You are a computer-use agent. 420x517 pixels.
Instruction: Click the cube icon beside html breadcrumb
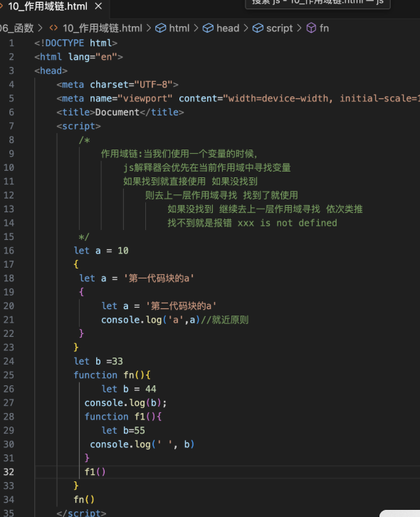(161, 28)
